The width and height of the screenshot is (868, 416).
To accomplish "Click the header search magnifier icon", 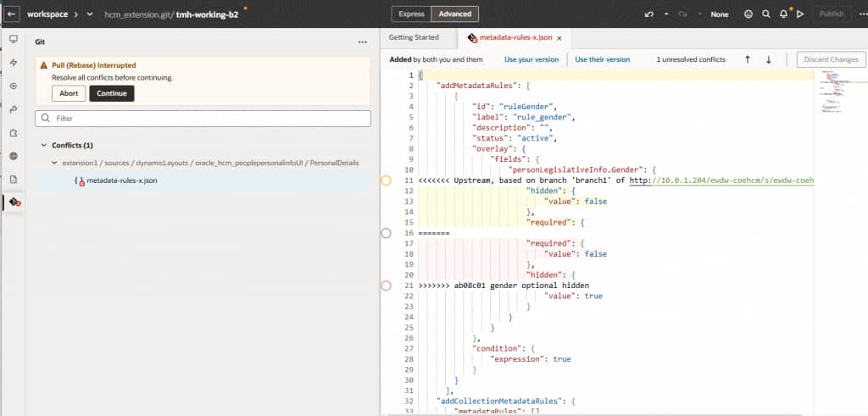I will pos(766,14).
